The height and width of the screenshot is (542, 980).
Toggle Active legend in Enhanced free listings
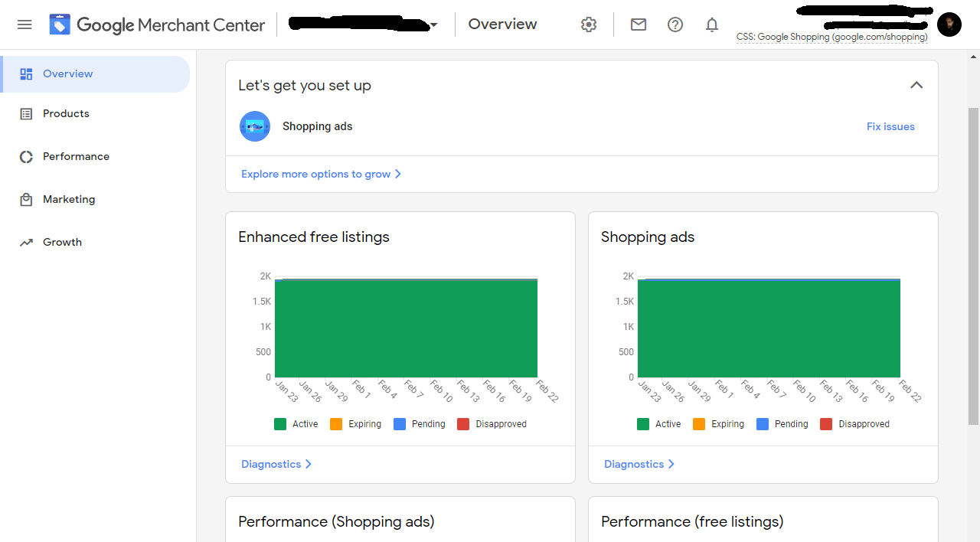[x=296, y=424]
